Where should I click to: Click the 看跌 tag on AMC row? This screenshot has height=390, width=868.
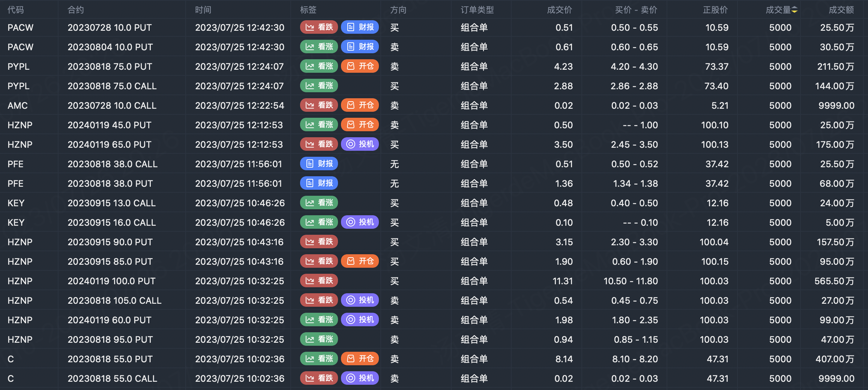319,105
